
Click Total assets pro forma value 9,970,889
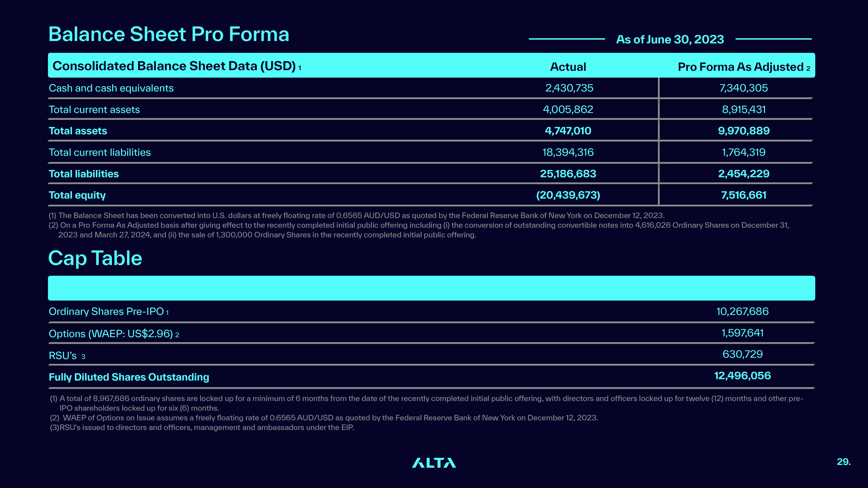[744, 131]
